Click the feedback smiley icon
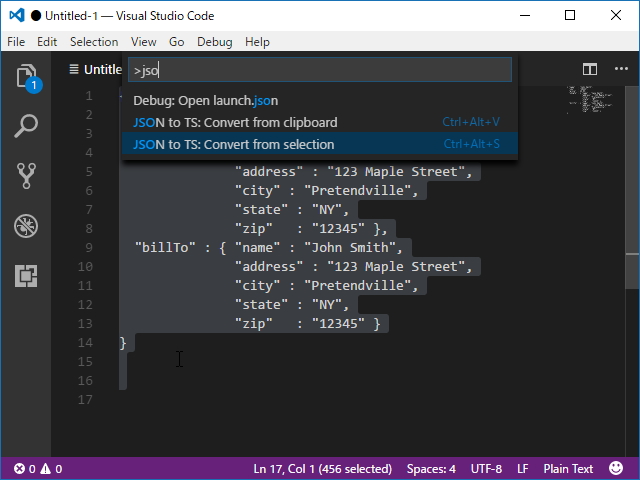This screenshot has height=480, width=640. [x=616, y=468]
